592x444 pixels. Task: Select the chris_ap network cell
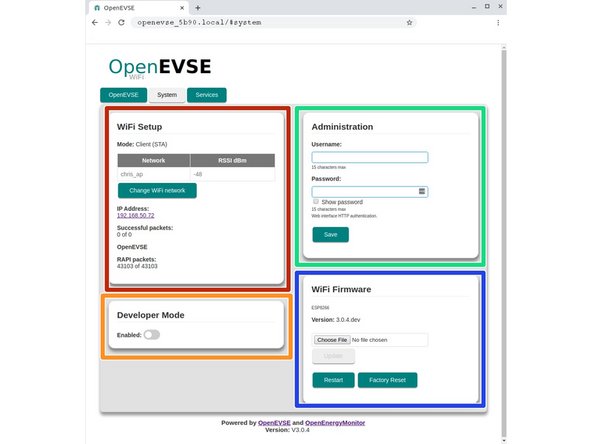(154, 174)
